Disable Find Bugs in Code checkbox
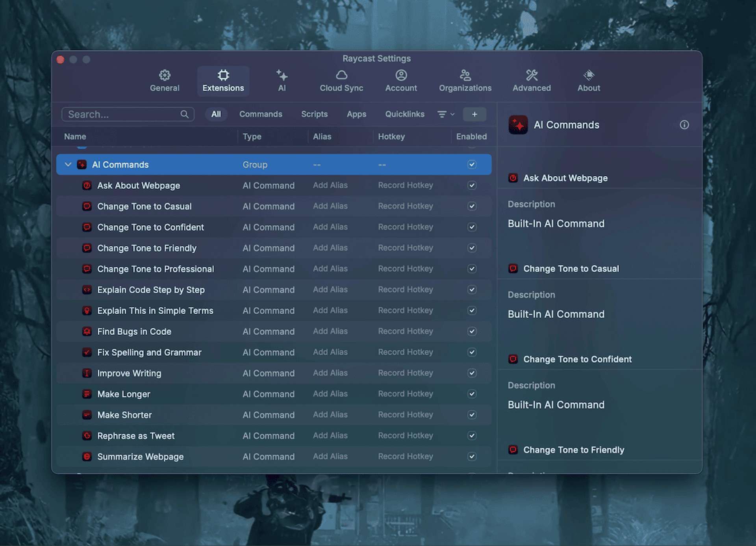Viewport: 756px width, 546px height. pyautogui.click(x=472, y=331)
